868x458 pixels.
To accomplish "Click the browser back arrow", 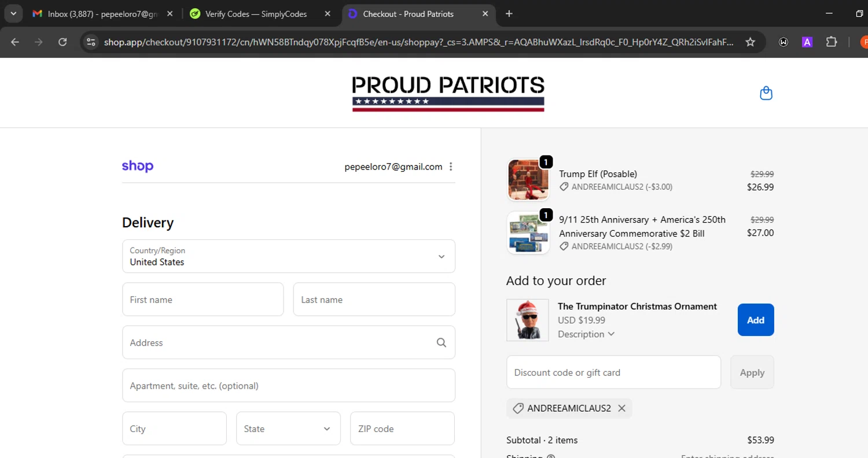I will click(x=15, y=42).
